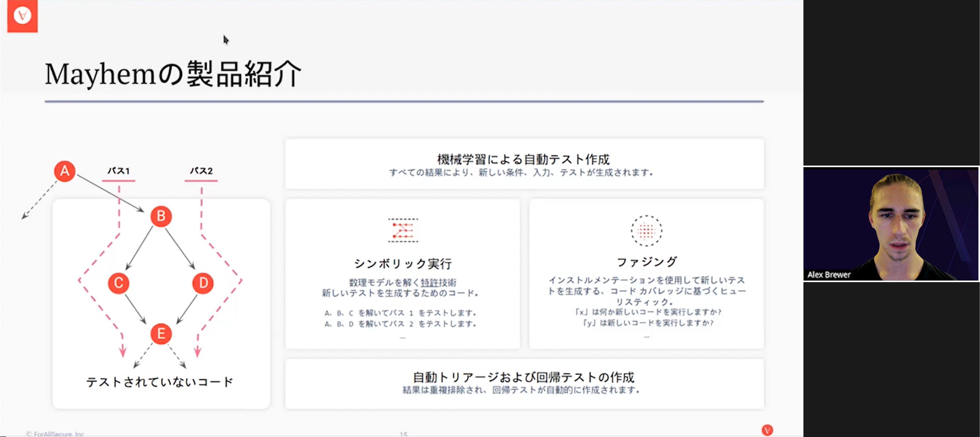Click the 'Alex Brewer' name label

click(x=829, y=275)
